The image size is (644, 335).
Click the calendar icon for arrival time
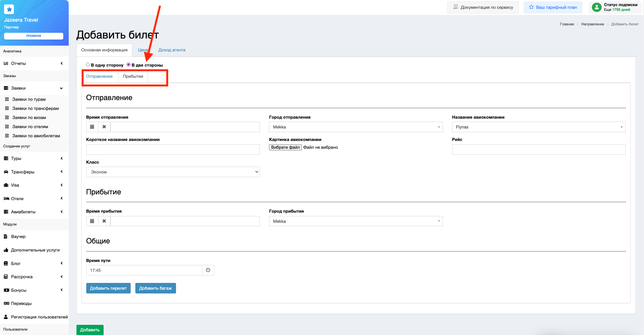coord(92,221)
